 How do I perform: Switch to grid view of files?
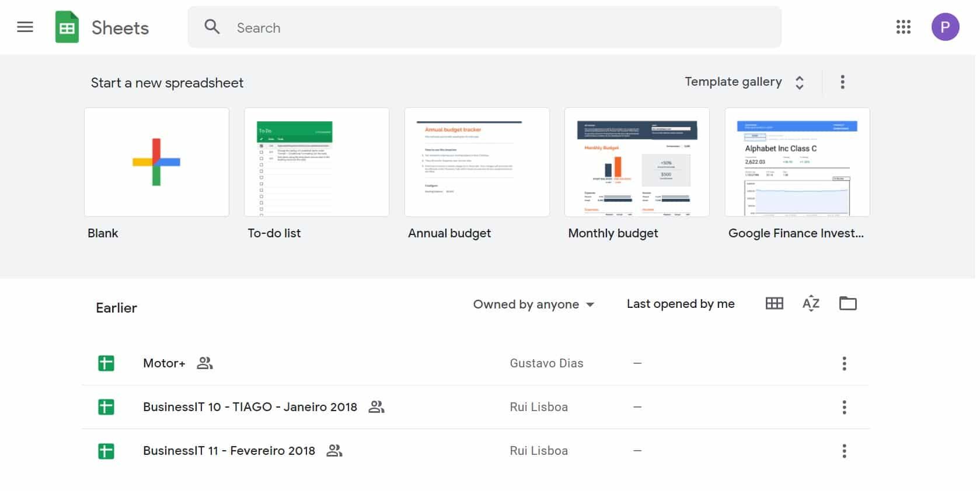click(x=774, y=303)
